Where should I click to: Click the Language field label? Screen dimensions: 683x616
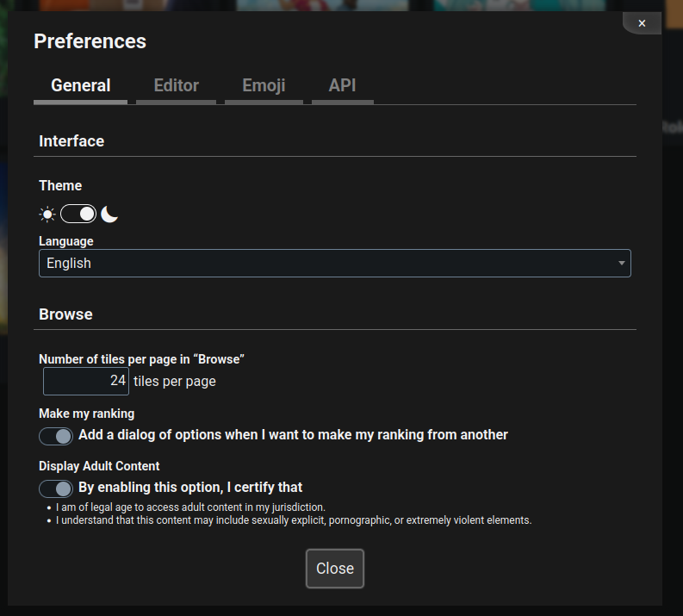pos(66,241)
